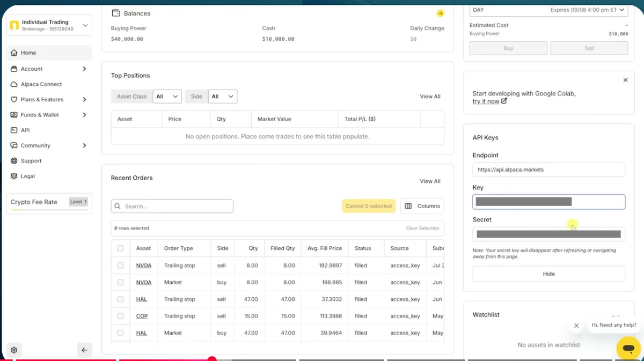Viewport: 644px width, 361px height.
Task: Click the yellow Balances arrow icon
Action: click(x=440, y=13)
